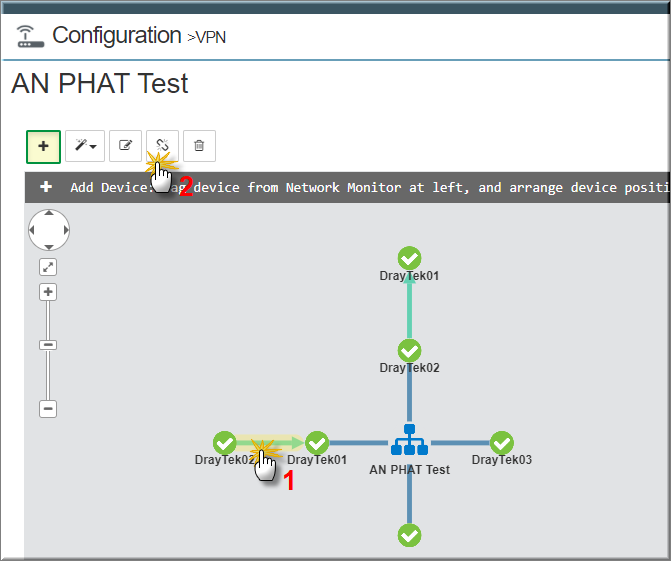Select the blue link from hub to DrayTek03
Image resolution: width=671 pixels, height=561 pixels.
(x=460, y=443)
